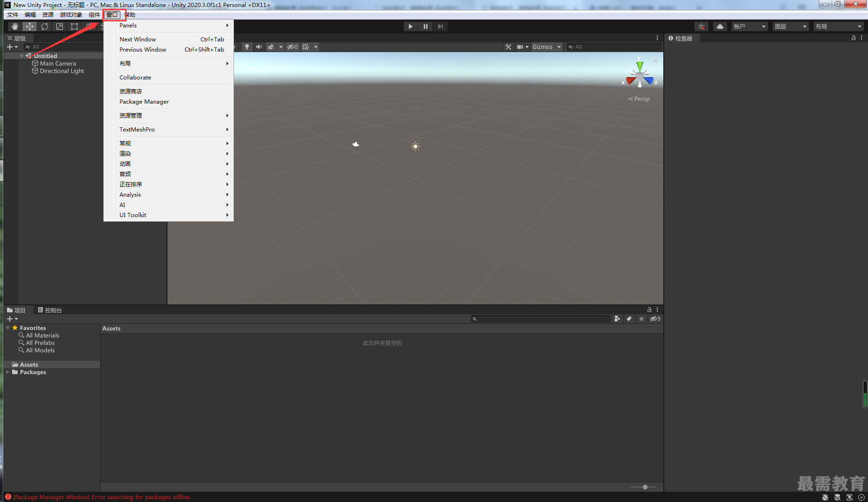Click the activity checkmark status icon
This screenshot has width=868, height=502.
[861, 497]
